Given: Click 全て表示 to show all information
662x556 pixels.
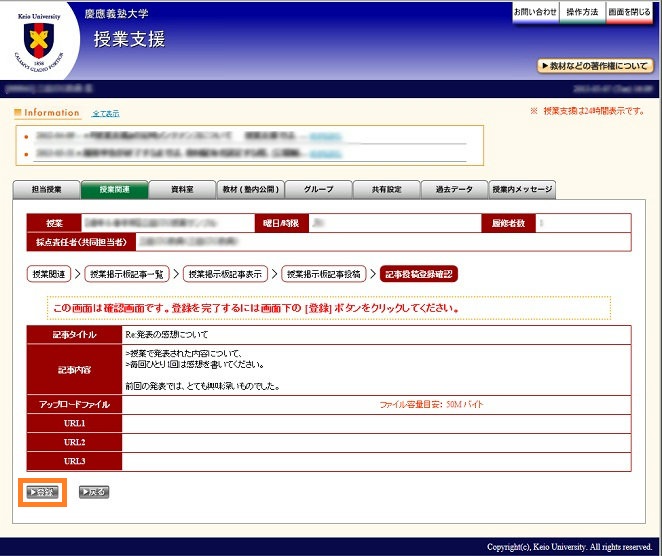Looking at the screenshot, I should 105,114.
